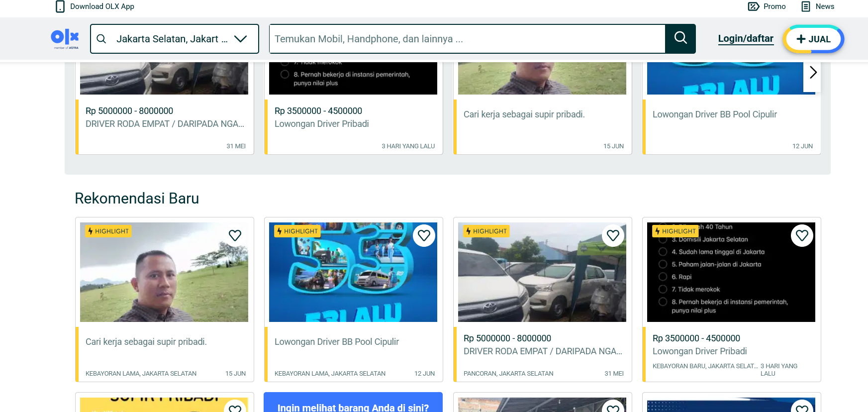Click '12 JUN' date on BB Pool Cipulir recommendation
868x412 pixels.
tap(424, 374)
